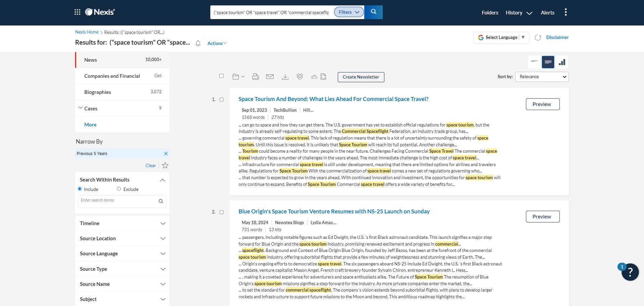Open the vertical three-dot menu
This screenshot has height=306, width=644.
pyautogui.click(x=566, y=12)
